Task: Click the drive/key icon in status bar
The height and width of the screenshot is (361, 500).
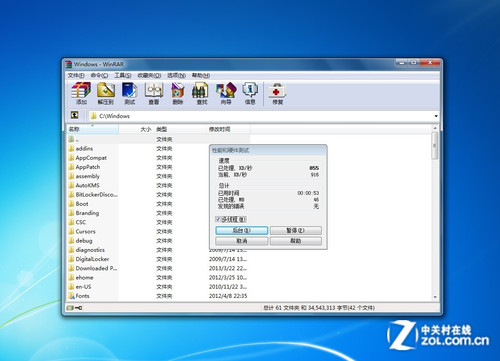Action: [74, 308]
